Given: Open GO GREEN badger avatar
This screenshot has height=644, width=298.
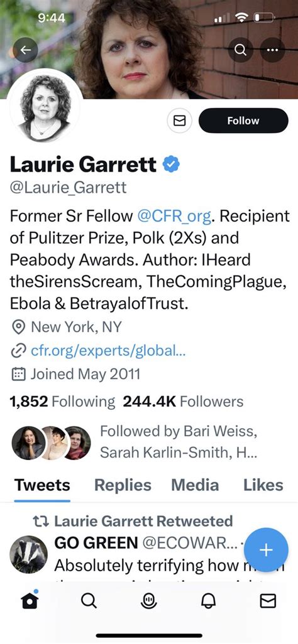Looking at the screenshot, I should (28, 554).
